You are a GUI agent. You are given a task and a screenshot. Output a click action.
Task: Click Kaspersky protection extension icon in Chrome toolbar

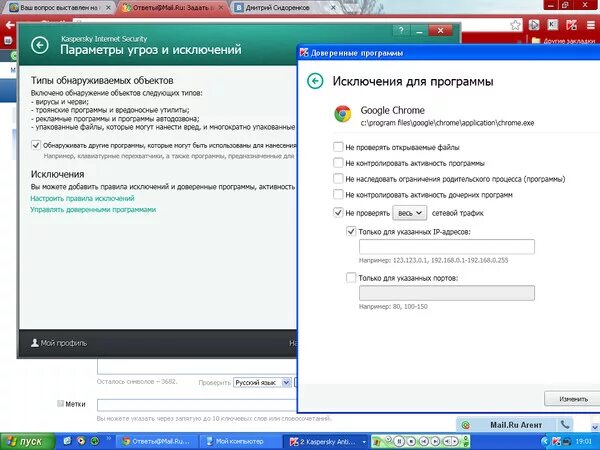point(571,25)
